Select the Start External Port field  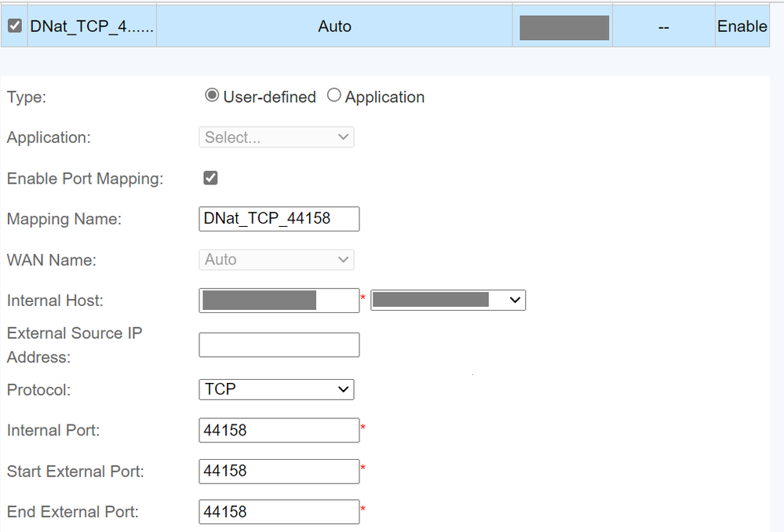pos(279,471)
